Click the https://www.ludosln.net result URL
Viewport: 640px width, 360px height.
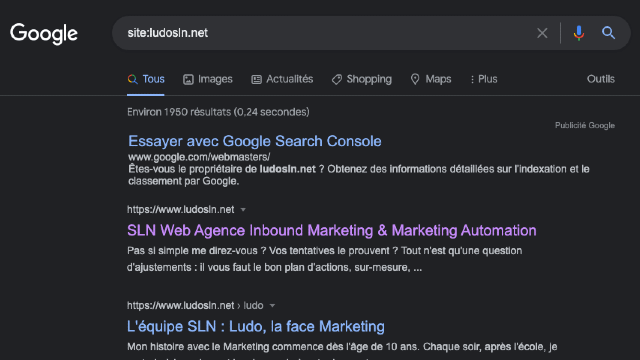pos(180,209)
